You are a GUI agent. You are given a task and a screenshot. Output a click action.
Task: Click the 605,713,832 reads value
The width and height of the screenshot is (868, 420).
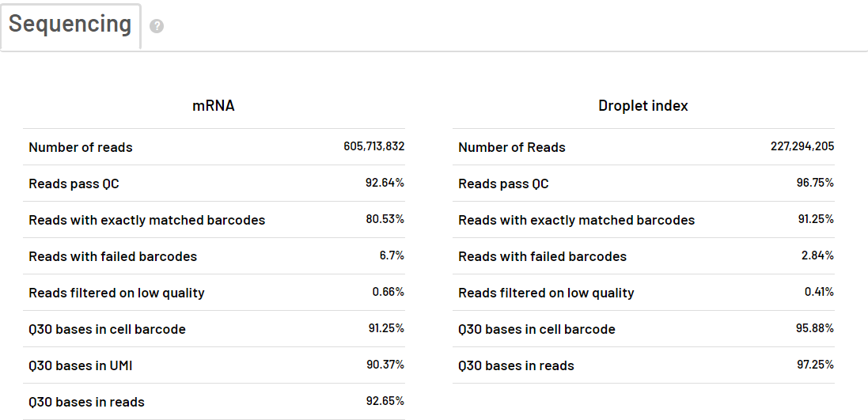pyautogui.click(x=374, y=146)
